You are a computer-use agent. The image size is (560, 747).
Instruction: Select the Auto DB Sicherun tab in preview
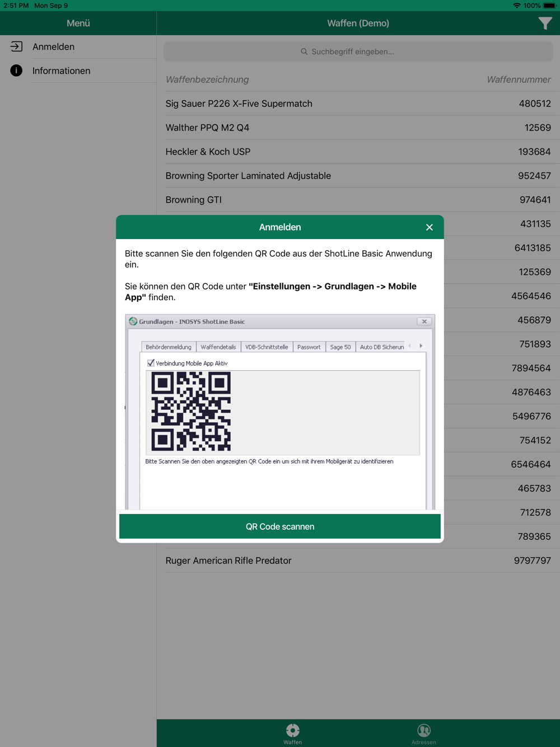[381, 347]
